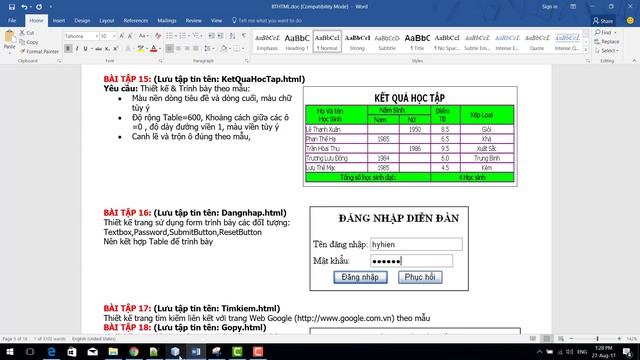
Task: Open Paragraph dialog launcher
Action: pyautogui.click(x=247, y=61)
